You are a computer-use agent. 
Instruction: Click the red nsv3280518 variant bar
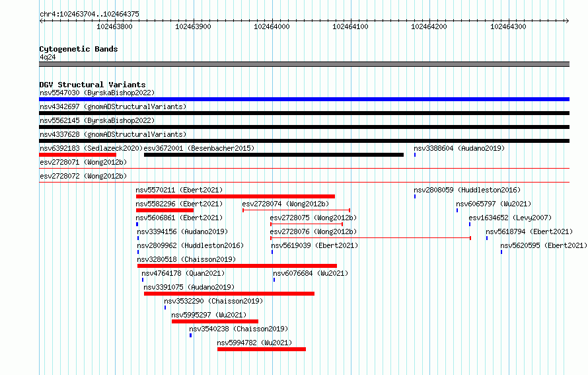pyautogui.click(x=237, y=266)
